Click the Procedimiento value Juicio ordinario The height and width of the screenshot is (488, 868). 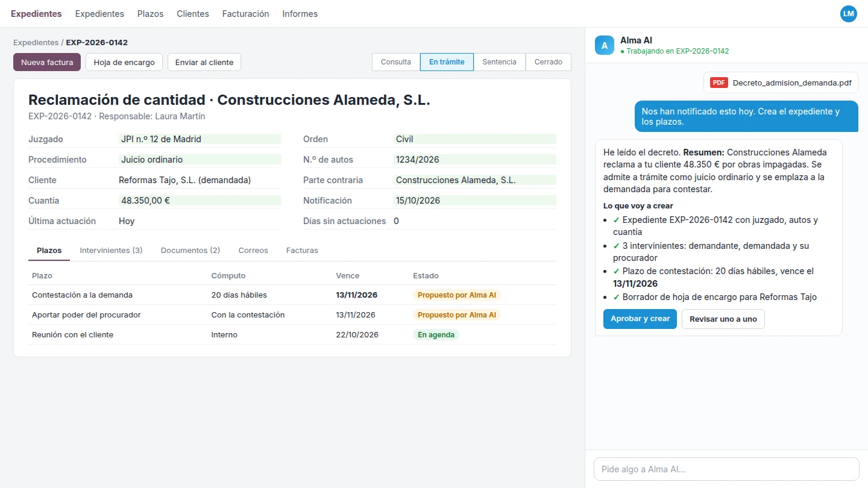(x=200, y=160)
